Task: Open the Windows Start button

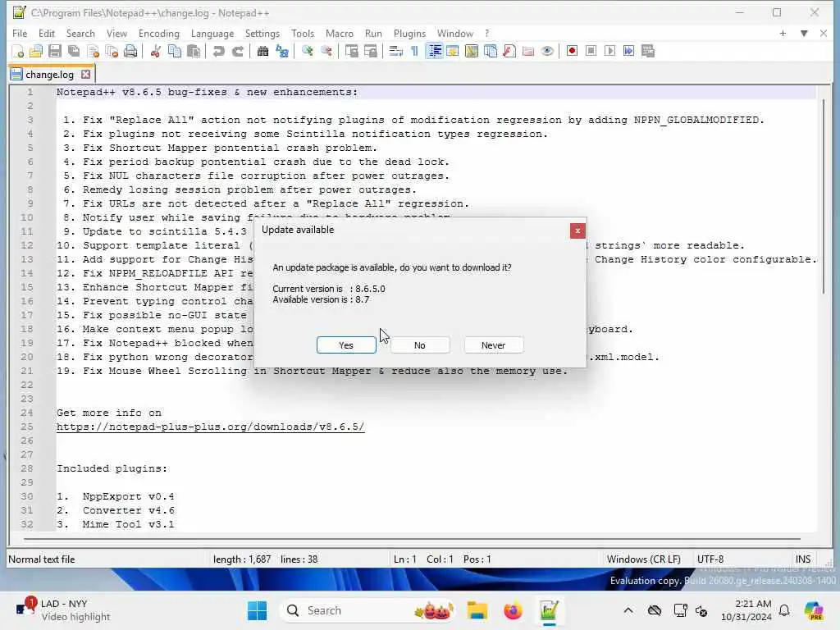Action: pos(257,610)
